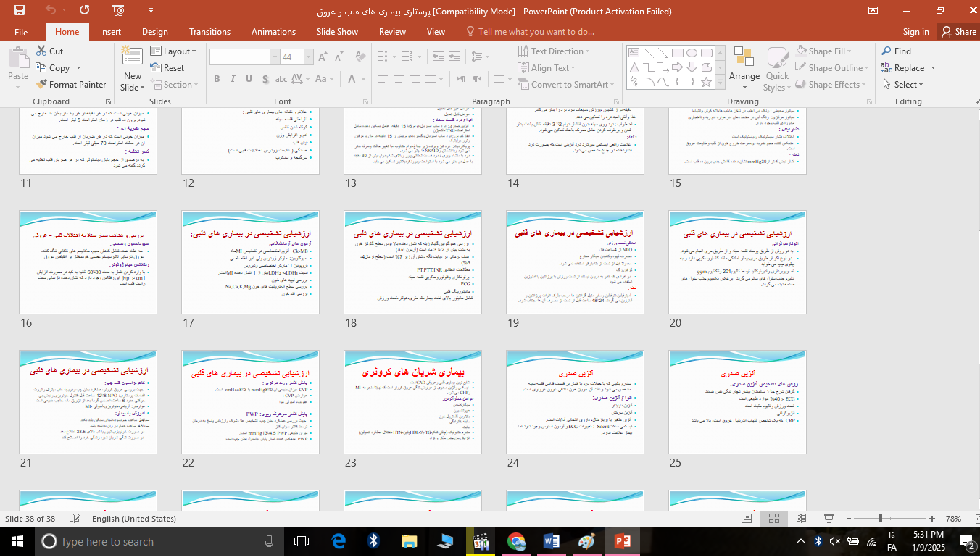Screen dimensions: 980x560
Task: Select the oval shape in shapes gallery
Action: (692, 53)
